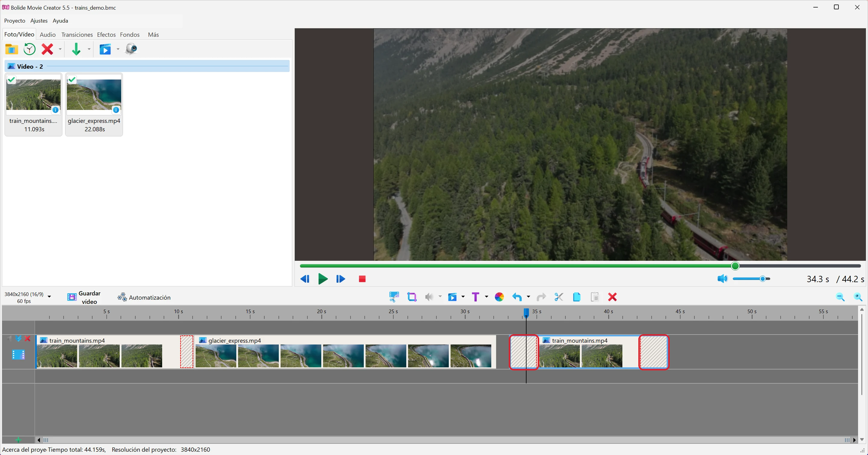Click the blue Undo arrow
This screenshot has height=455, width=868.
tap(517, 297)
